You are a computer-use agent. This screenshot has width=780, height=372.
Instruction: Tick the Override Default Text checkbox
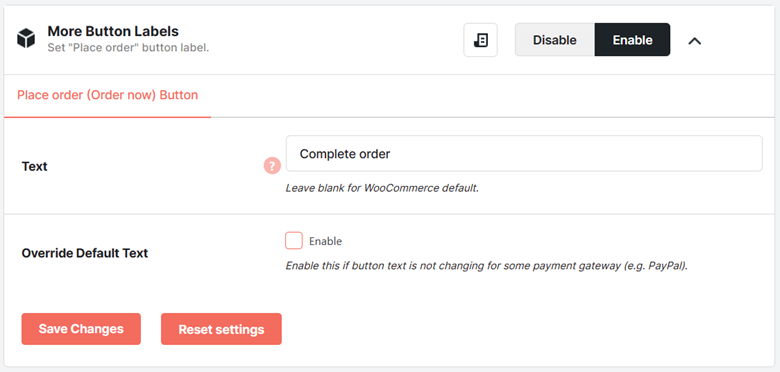(x=294, y=241)
